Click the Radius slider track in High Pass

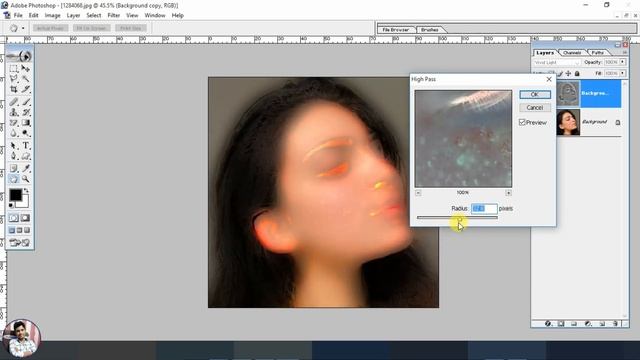point(457,218)
